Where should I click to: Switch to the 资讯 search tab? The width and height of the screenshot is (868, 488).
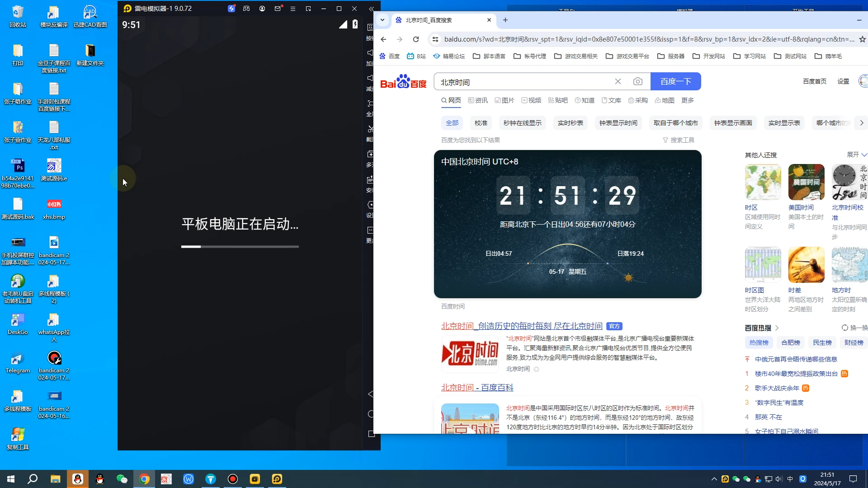478,100
